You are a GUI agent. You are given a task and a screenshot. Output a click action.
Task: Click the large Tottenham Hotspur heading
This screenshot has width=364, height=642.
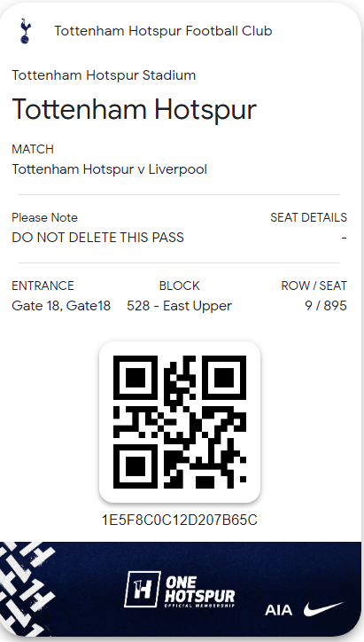(x=134, y=109)
